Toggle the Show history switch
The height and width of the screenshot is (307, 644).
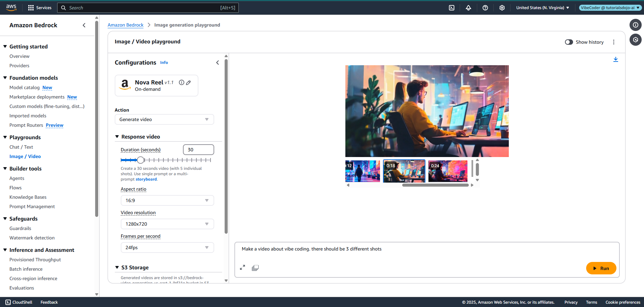tap(569, 42)
